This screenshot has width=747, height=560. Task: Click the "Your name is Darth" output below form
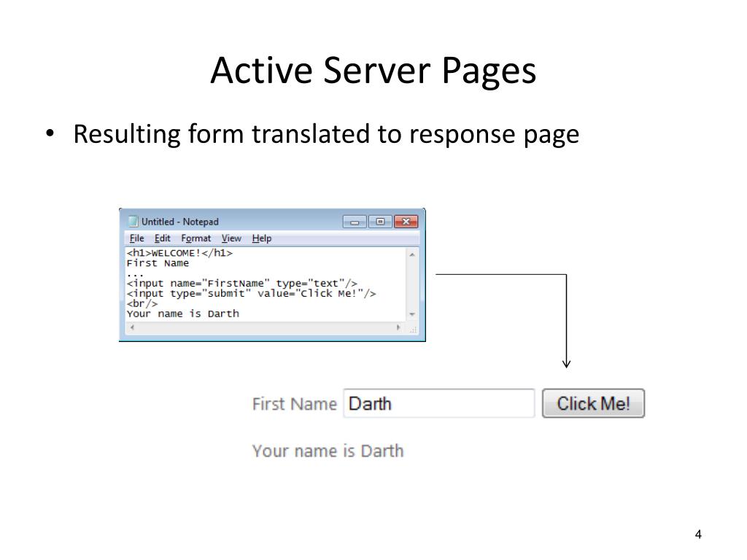pos(328,451)
